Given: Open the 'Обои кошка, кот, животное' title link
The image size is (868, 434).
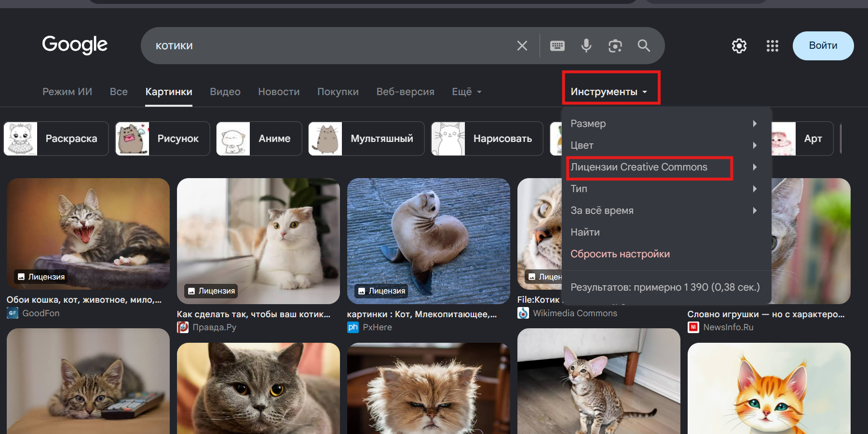Looking at the screenshot, I should 84,300.
